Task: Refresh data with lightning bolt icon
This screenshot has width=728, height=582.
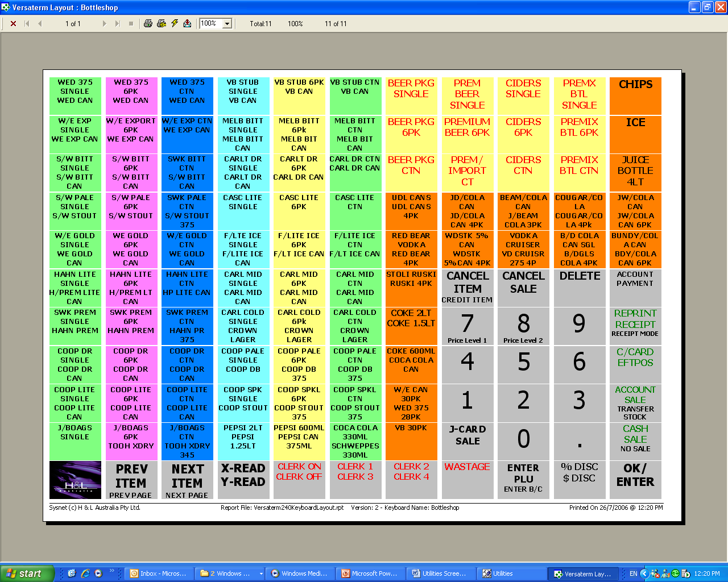Action: click(x=175, y=23)
